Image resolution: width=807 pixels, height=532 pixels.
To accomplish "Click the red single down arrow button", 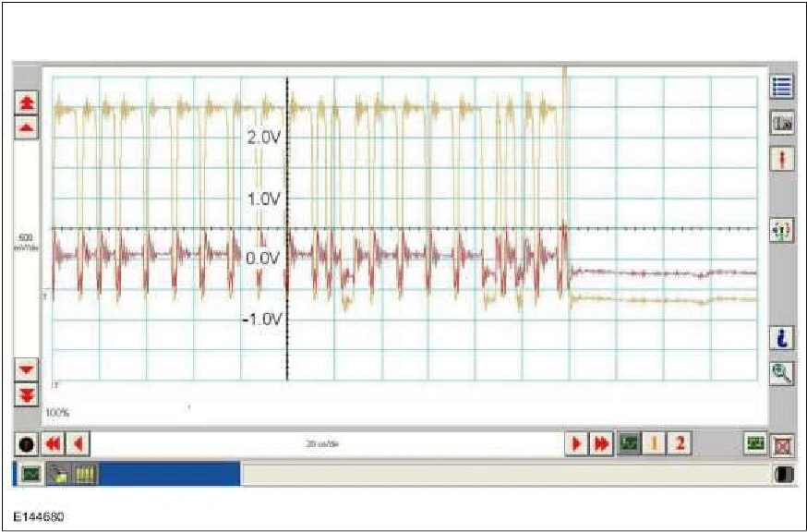I will 27,369.
